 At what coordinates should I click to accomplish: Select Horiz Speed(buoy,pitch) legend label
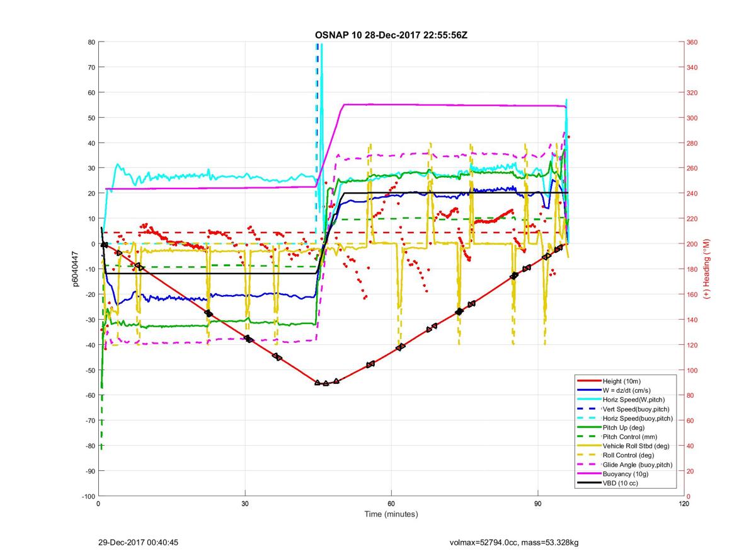638,418
